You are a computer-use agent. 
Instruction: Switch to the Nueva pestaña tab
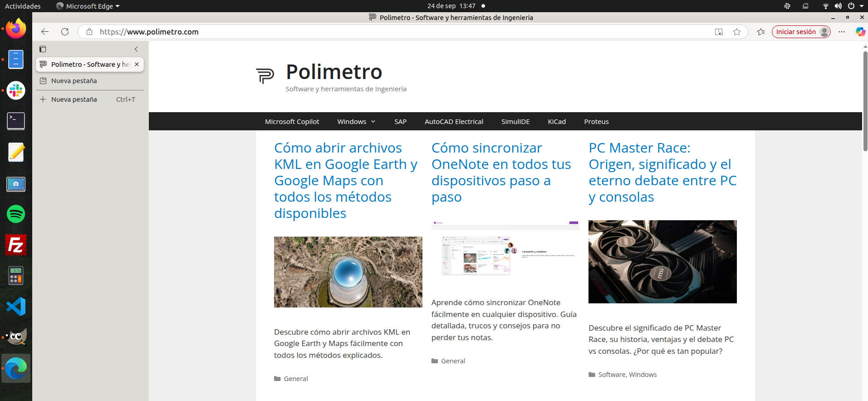click(x=90, y=81)
